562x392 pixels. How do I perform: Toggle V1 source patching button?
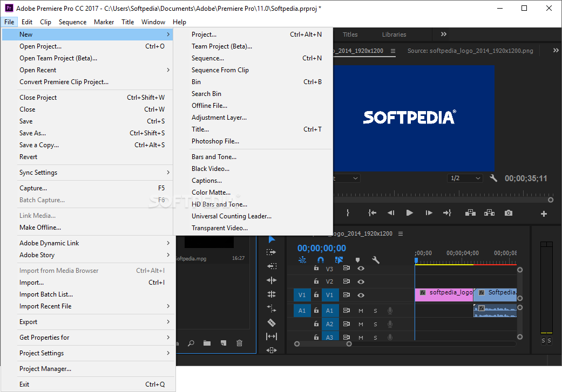pos(302,295)
